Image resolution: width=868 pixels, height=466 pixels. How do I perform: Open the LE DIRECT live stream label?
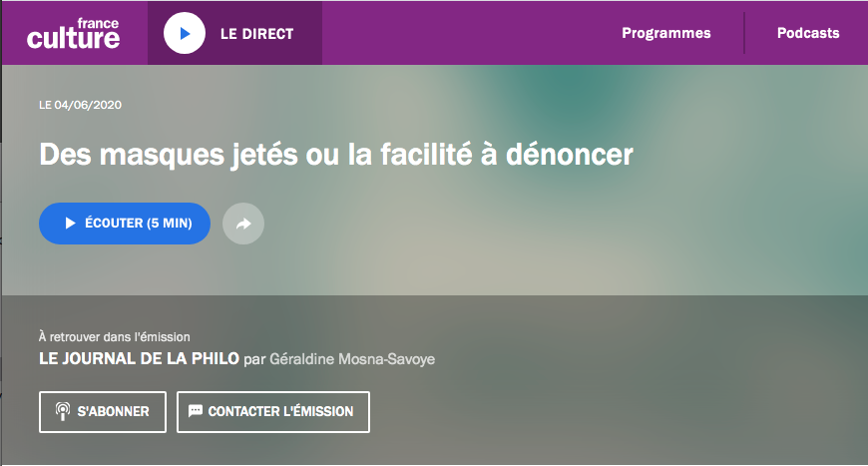point(256,34)
